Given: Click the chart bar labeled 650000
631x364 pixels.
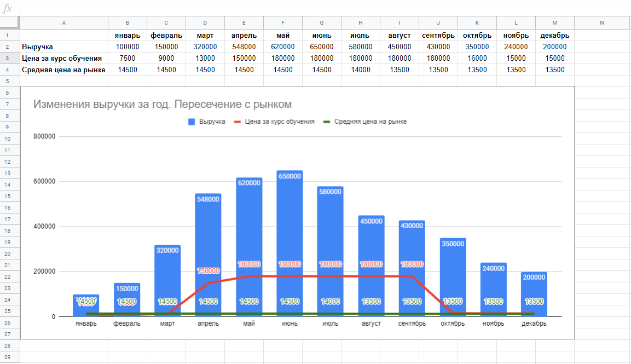Looking at the screenshot, I should (290, 244).
